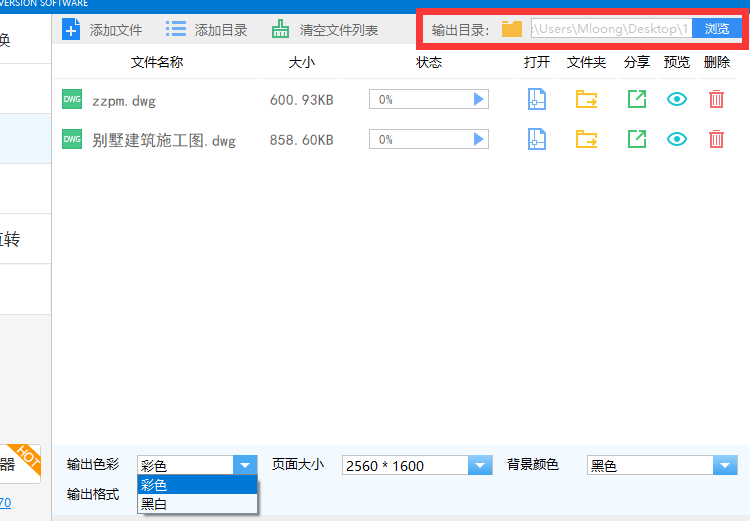Click the 添加目录 button label
750x521 pixels.
coord(221,30)
